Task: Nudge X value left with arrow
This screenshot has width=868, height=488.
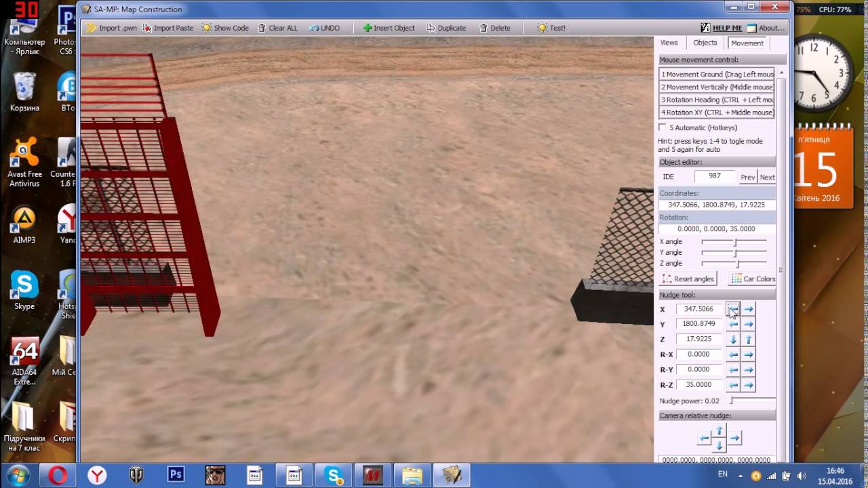Action: 733,309
